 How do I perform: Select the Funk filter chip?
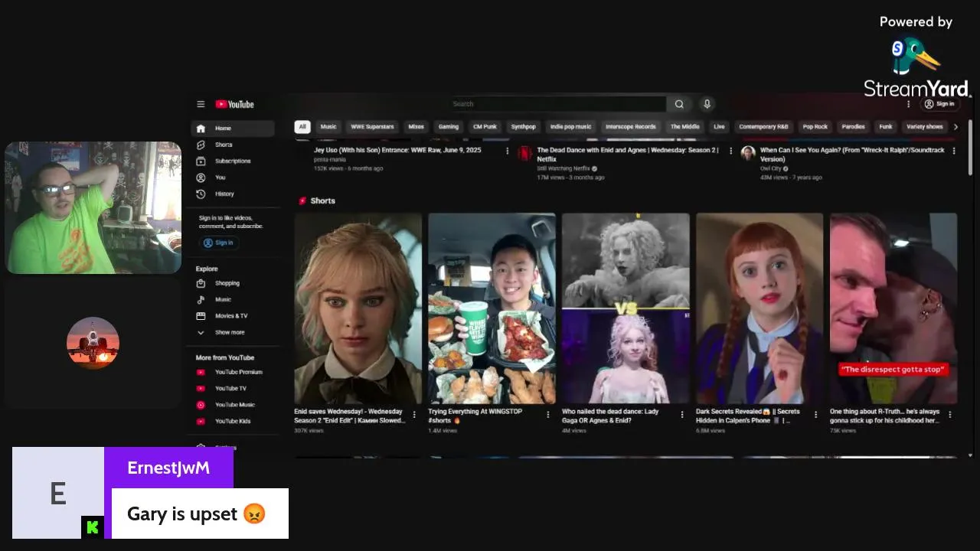pyautogui.click(x=886, y=127)
